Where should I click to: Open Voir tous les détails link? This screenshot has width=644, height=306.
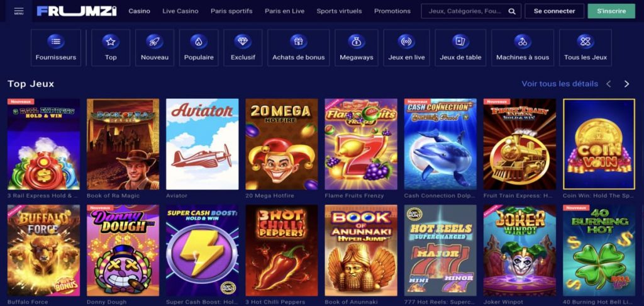coord(560,84)
